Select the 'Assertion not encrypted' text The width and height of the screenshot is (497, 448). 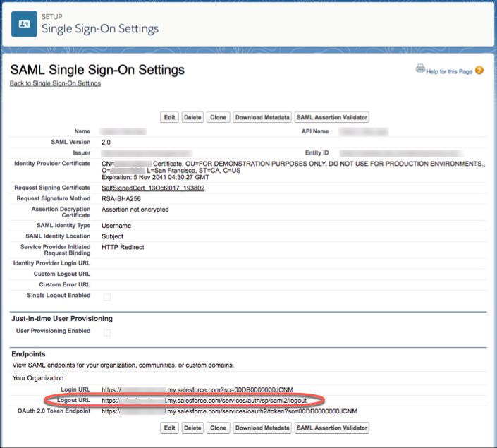pyautogui.click(x=135, y=210)
